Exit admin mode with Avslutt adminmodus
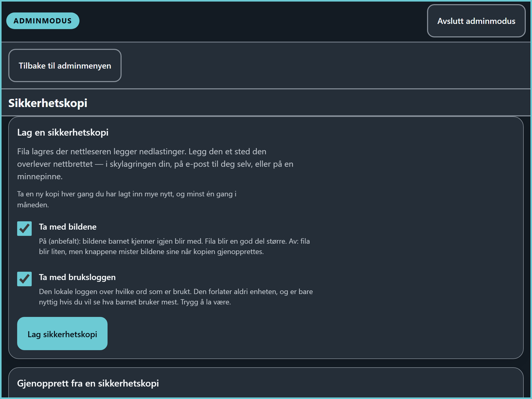 coord(476,21)
